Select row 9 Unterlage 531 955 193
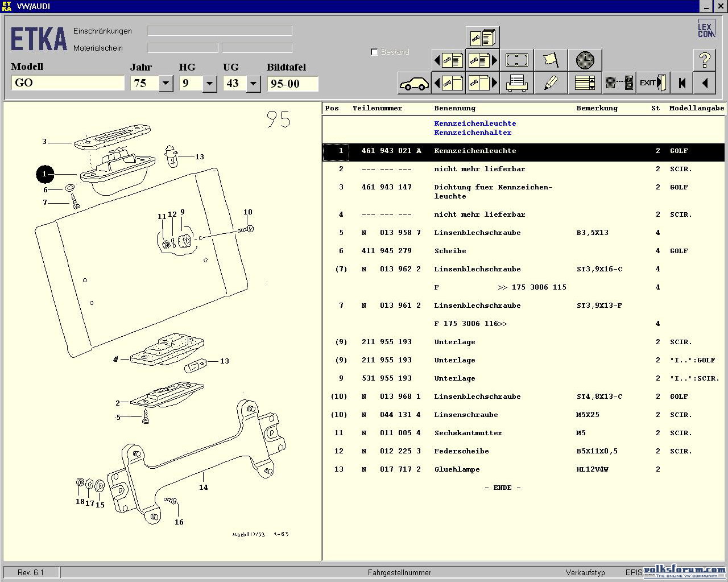The width and height of the screenshot is (728, 582). (x=523, y=378)
